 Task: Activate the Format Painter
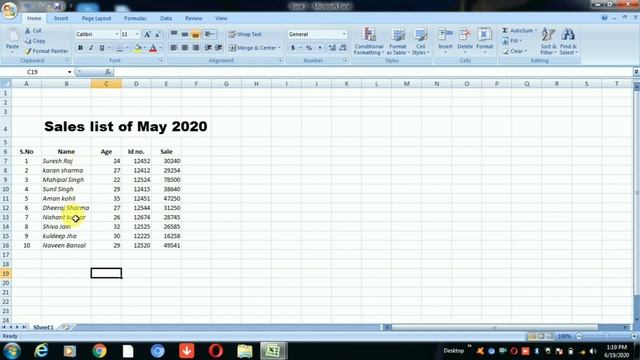(x=46, y=51)
